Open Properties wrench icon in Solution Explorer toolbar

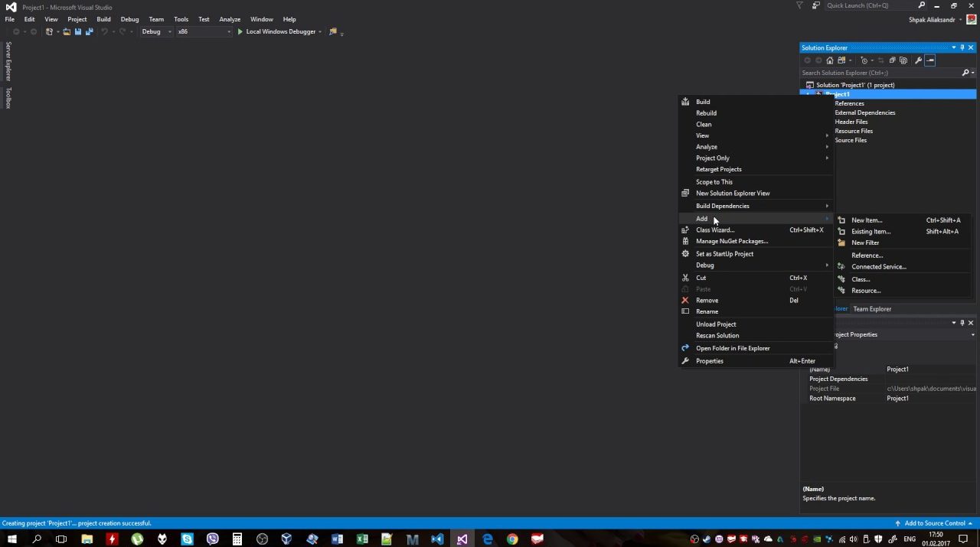pyautogui.click(x=918, y=60)
